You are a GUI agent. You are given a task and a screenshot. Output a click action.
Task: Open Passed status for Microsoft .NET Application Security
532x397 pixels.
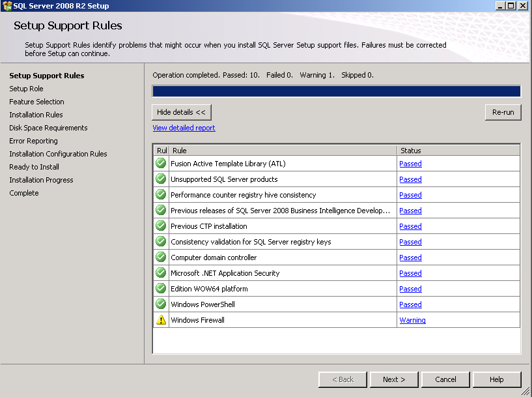click(410, 273)
